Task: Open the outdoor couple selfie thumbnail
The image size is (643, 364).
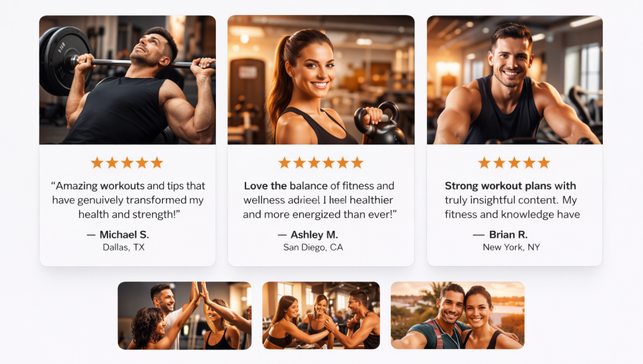Action: click(458, 316)
